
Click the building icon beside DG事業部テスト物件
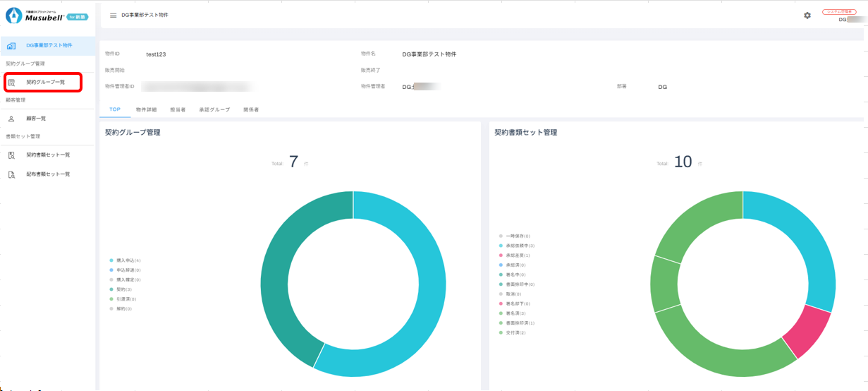tap(11, 46)
